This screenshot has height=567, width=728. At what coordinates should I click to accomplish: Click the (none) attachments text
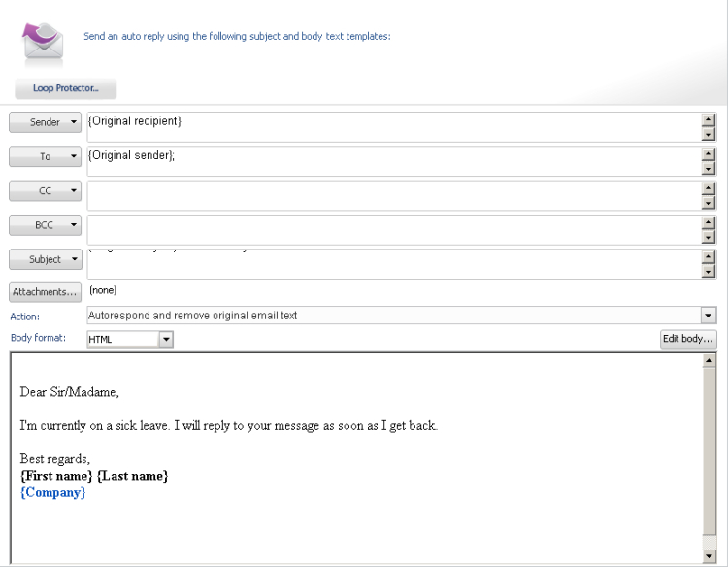(103, 290)
